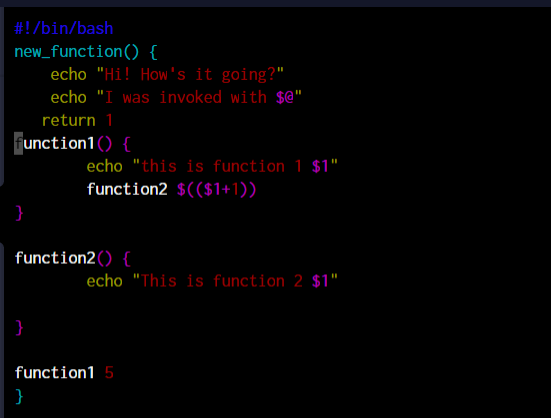Click the 'new_function() {' definition line
551x418 pixels.
(86, 52)
